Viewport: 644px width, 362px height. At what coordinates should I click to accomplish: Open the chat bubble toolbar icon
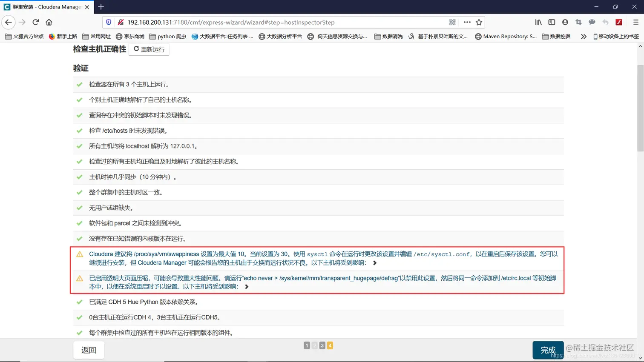click(592, 22)
